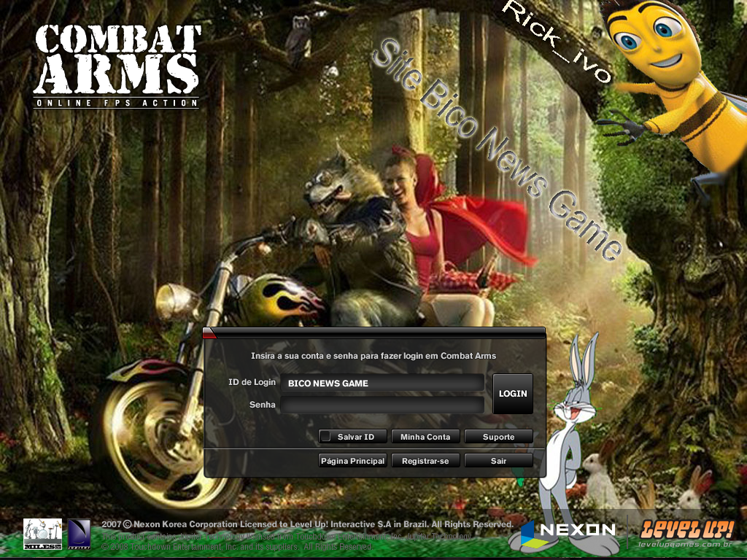This screenshot has height=560, width=747.
Task: Click the Senha password field
Action: (x=383, y=405)
